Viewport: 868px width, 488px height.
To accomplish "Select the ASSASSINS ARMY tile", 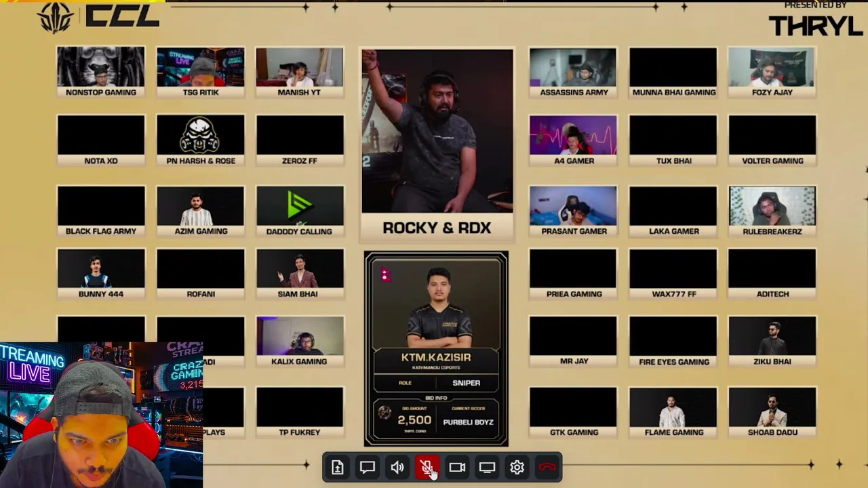I will pyautogui.click(x=574, y=72).
